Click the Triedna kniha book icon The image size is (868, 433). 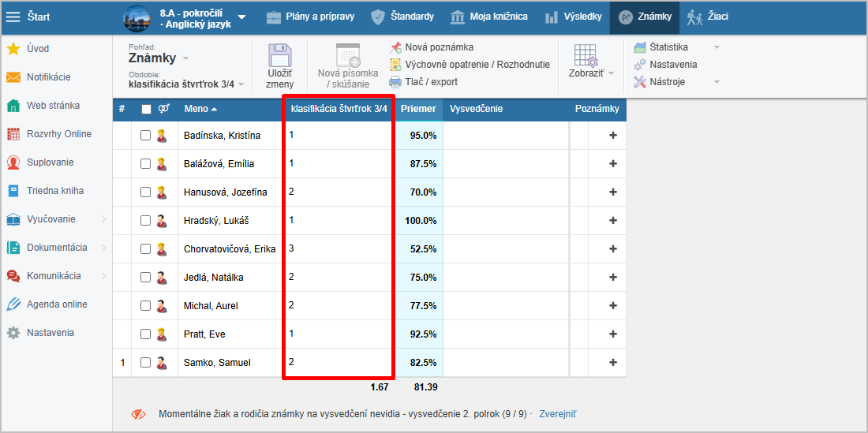pos(13,191)
